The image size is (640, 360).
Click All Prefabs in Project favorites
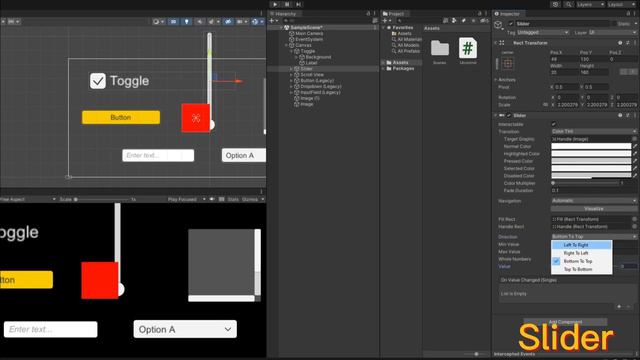[408, 51]
